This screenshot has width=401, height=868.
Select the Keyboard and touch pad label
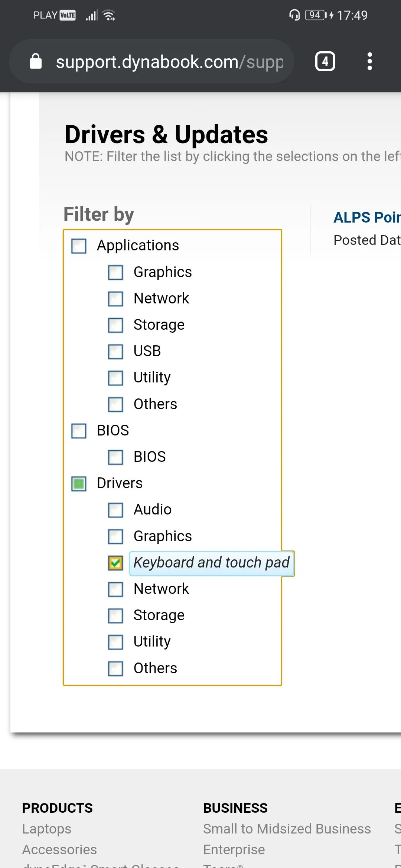click(x=211, y=563)
